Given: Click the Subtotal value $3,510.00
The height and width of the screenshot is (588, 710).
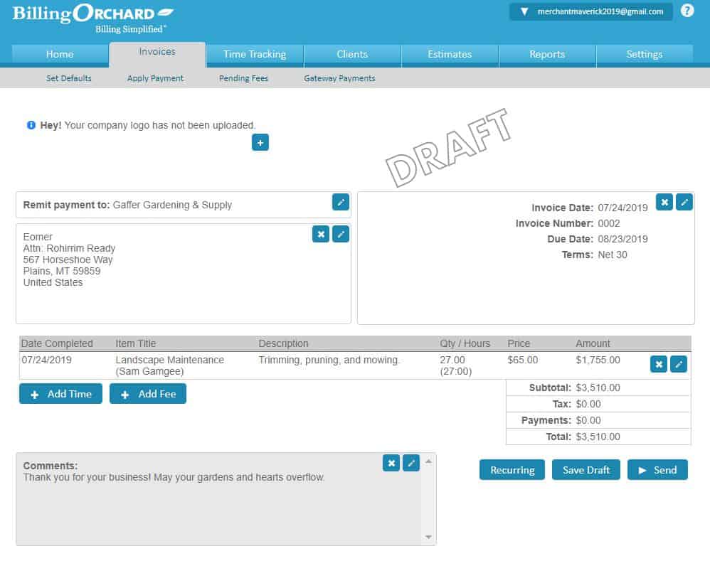Looking at the screenshot, I should coord(598,387).
